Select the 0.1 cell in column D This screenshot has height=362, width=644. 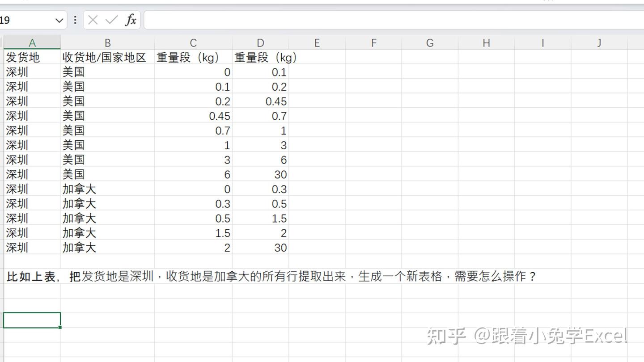(x=260, y=72)
